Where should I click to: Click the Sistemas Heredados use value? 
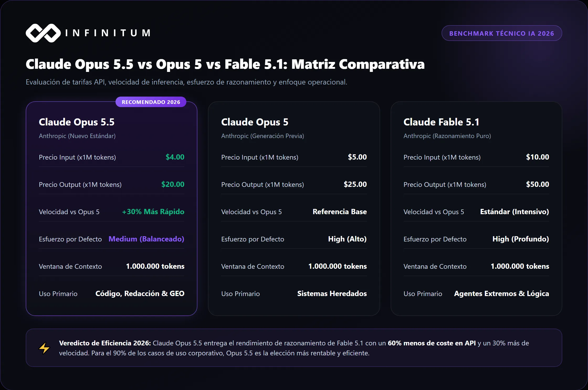coord(332,293)
